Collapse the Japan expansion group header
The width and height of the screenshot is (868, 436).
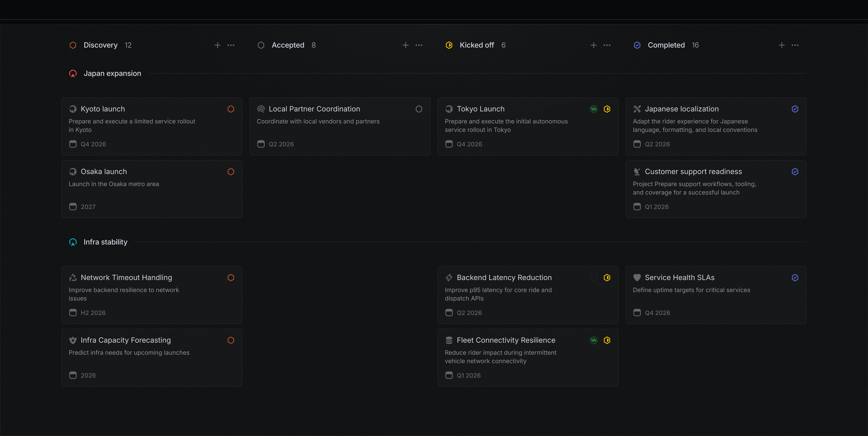click(112, 73)
